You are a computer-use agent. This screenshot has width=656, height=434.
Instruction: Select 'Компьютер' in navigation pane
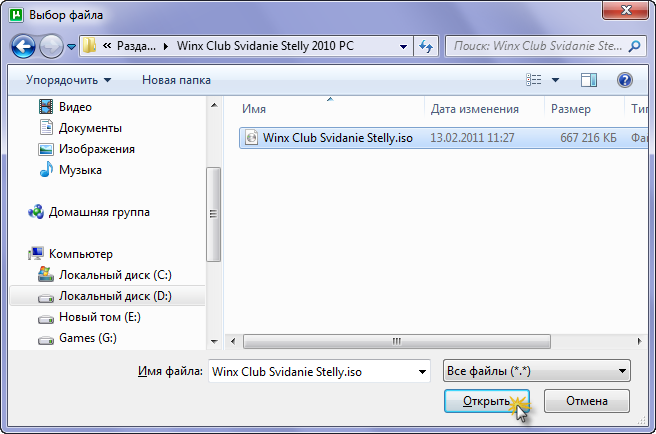click(x=81, y=254)
